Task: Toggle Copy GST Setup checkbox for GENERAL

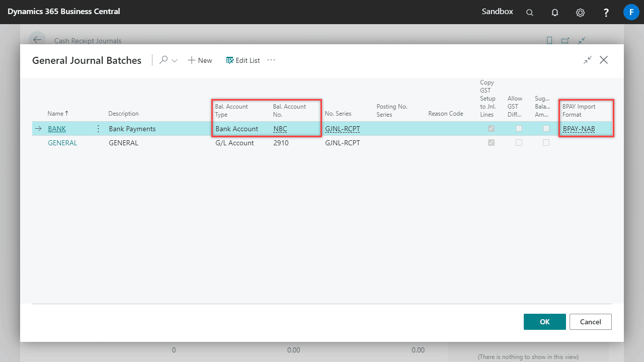Action: point(492,143)
